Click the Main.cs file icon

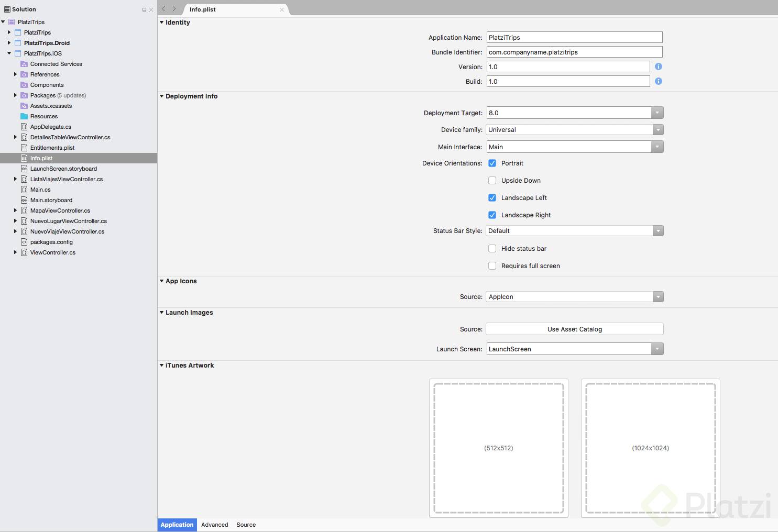click(24, 190)
